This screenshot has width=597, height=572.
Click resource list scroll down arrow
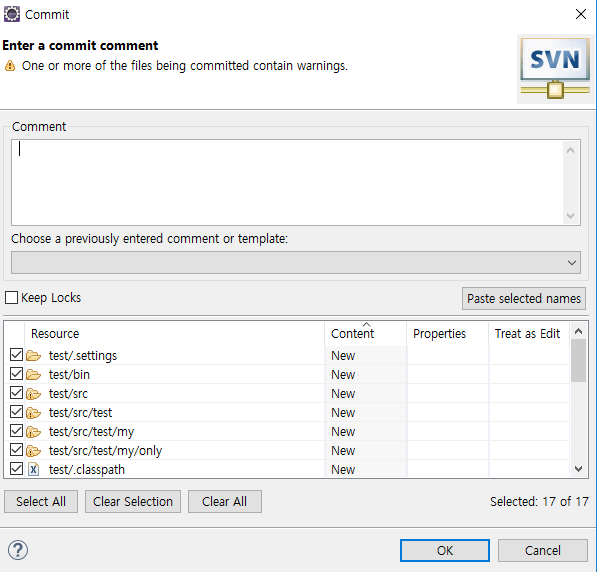[x=578, y=469]
